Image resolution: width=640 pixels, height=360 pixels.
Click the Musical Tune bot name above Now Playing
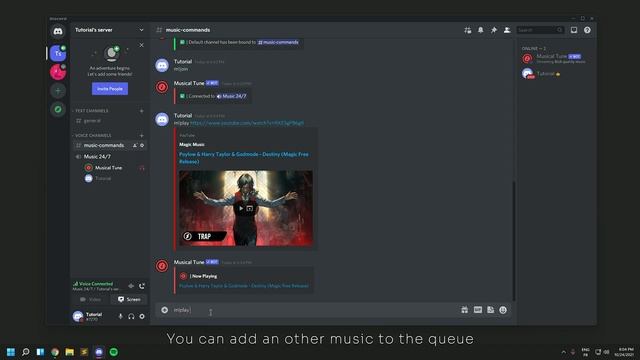[189, 262]
